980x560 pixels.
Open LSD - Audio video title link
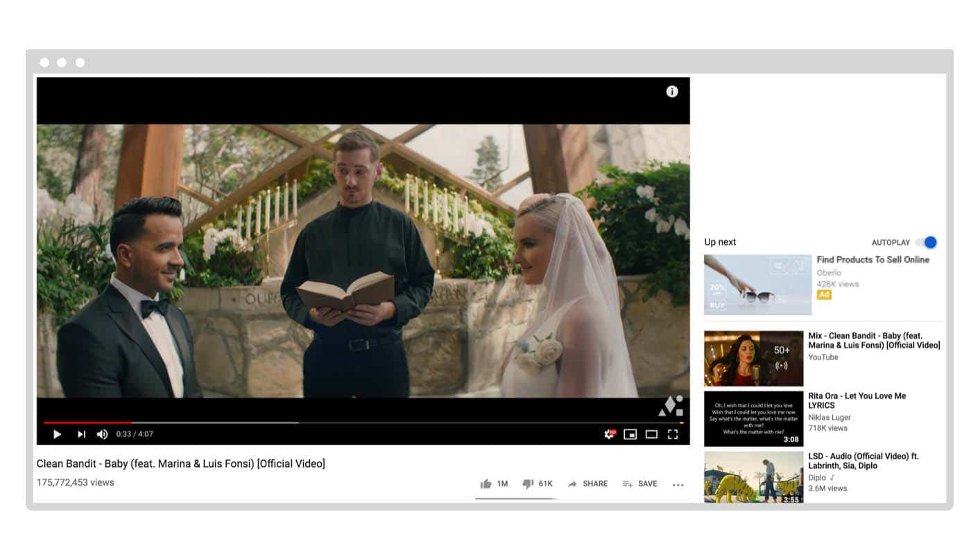(863, 461)
